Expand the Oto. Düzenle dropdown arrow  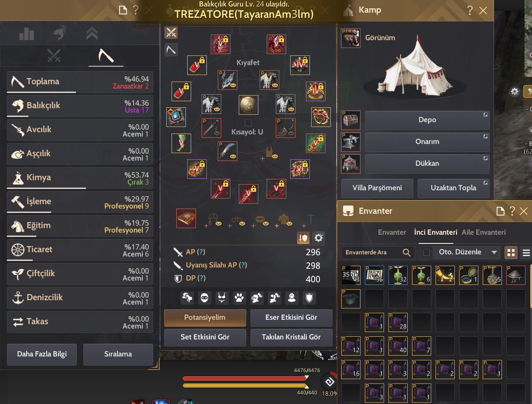pos(494,252)
